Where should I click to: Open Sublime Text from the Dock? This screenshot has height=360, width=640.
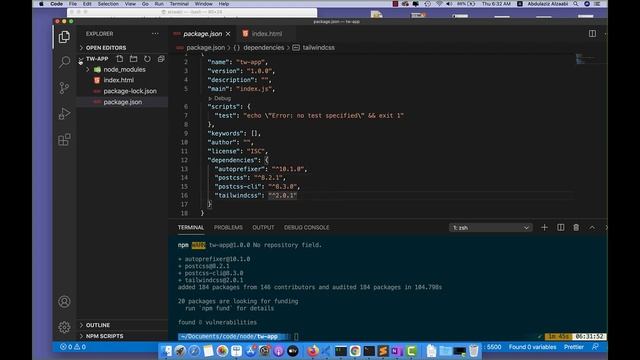click(383, 351)
